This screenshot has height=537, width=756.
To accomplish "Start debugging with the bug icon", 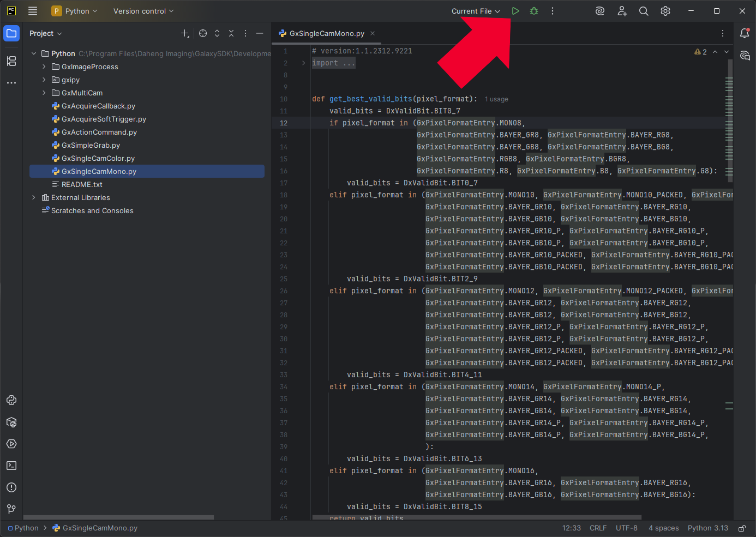I will click(x=534, y=11).
